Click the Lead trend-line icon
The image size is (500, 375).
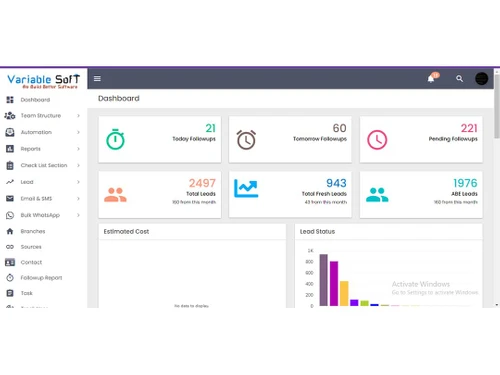pos(10,182)
